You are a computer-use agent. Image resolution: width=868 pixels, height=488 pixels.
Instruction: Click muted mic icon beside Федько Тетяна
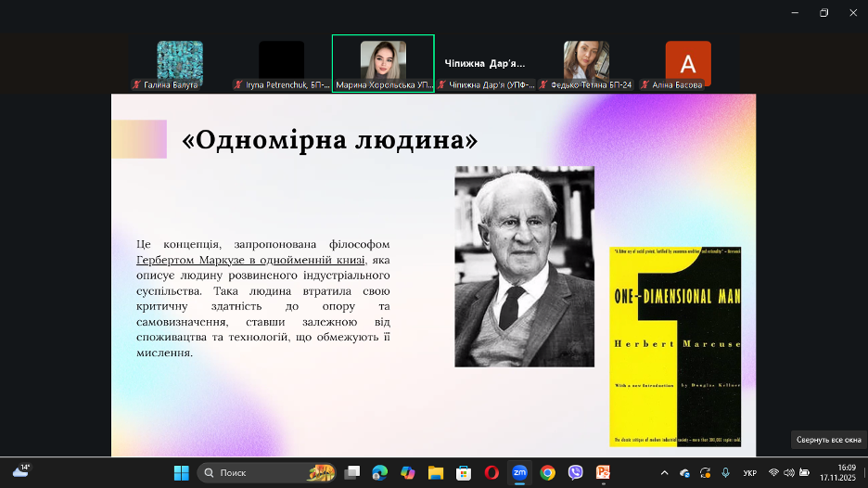543,84
